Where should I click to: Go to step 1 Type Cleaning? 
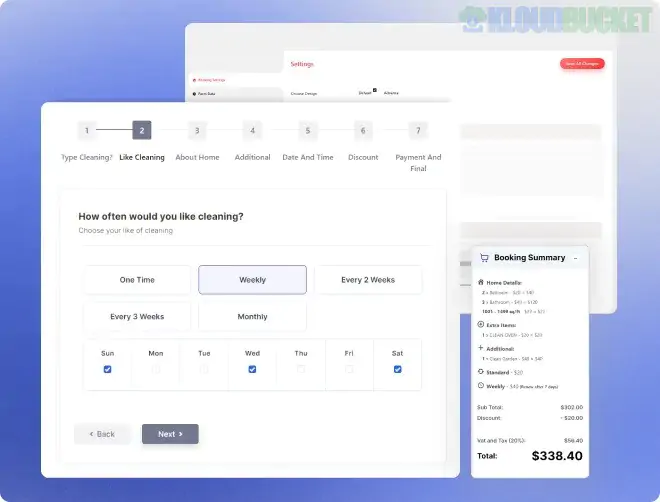click(x=87, y=130)
